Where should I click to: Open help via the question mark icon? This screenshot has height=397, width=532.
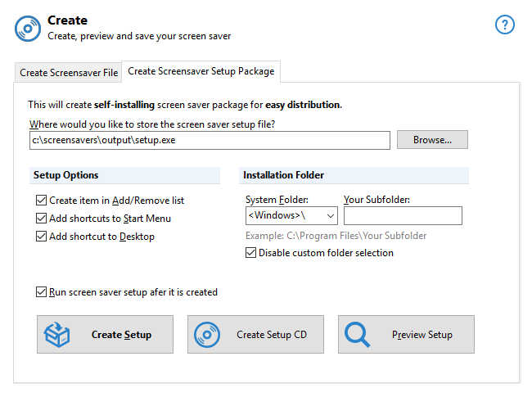[x=505, y=25]
